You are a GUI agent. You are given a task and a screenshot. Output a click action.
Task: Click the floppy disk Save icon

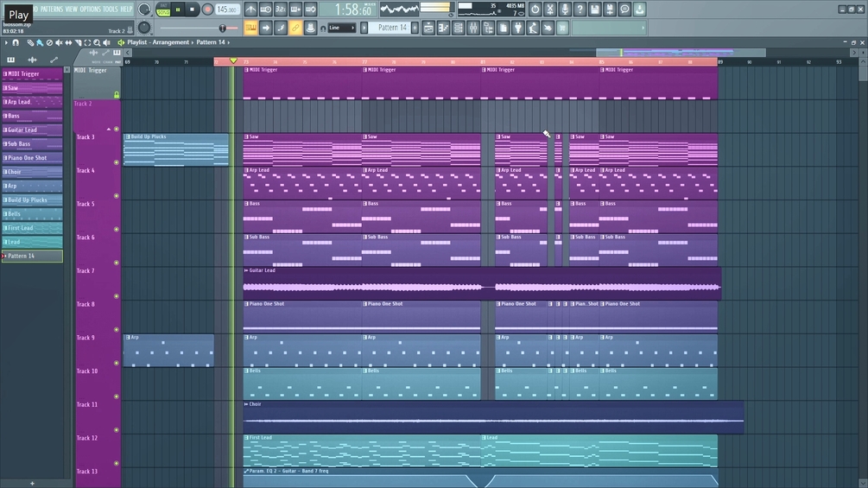coord(594,10)
